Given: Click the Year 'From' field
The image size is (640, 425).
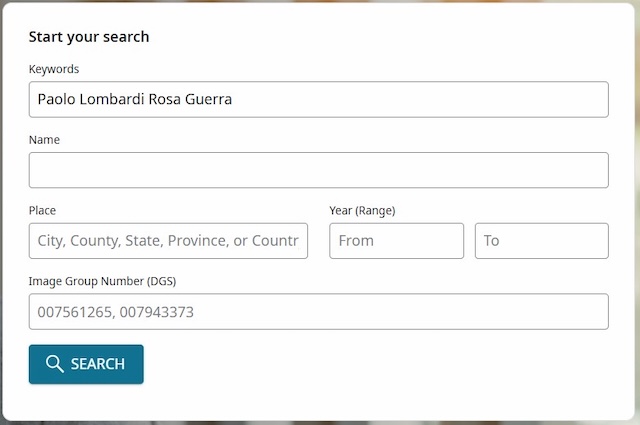Looking at the screenshot, I should click(396, 241).
